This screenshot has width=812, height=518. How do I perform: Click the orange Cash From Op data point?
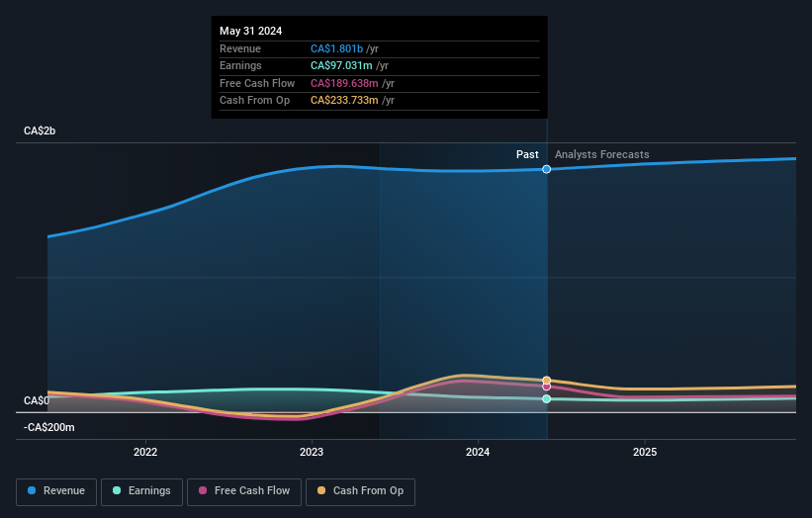tap(546, 381)
